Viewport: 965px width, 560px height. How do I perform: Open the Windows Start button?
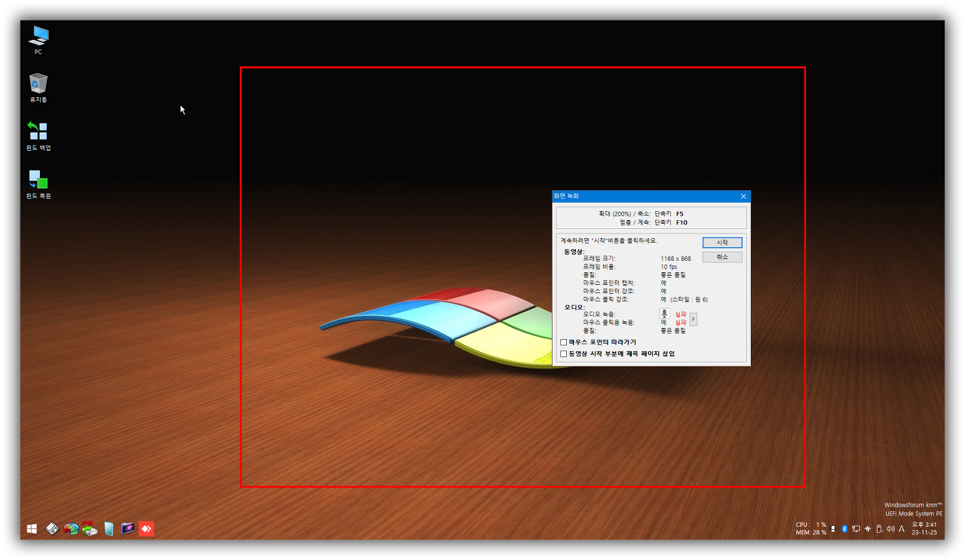[x=32, y=529]
